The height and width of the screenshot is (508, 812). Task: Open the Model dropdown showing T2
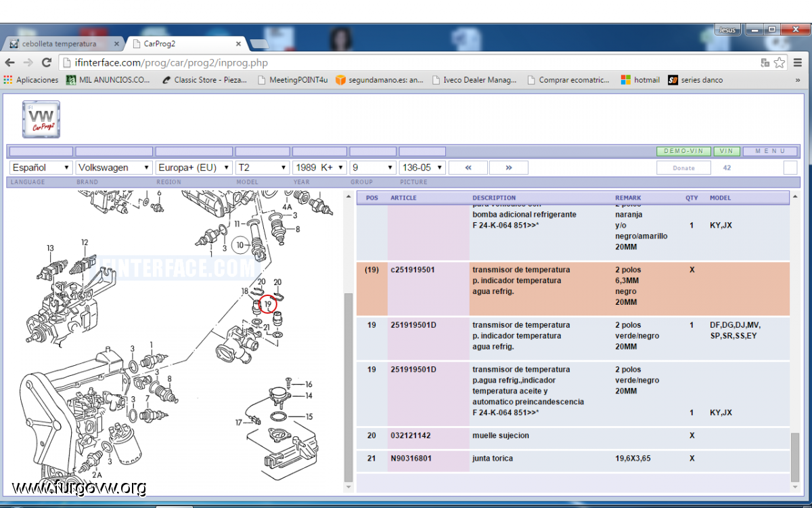[263, 167]
